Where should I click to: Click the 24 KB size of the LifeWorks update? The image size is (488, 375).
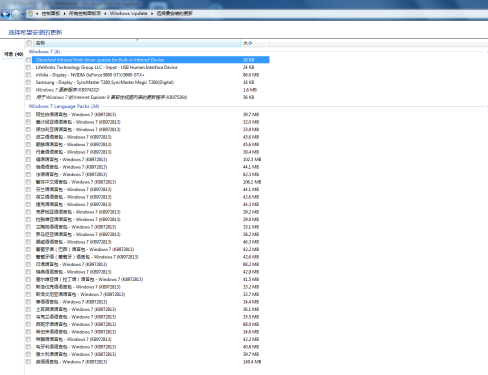[249, 67]
